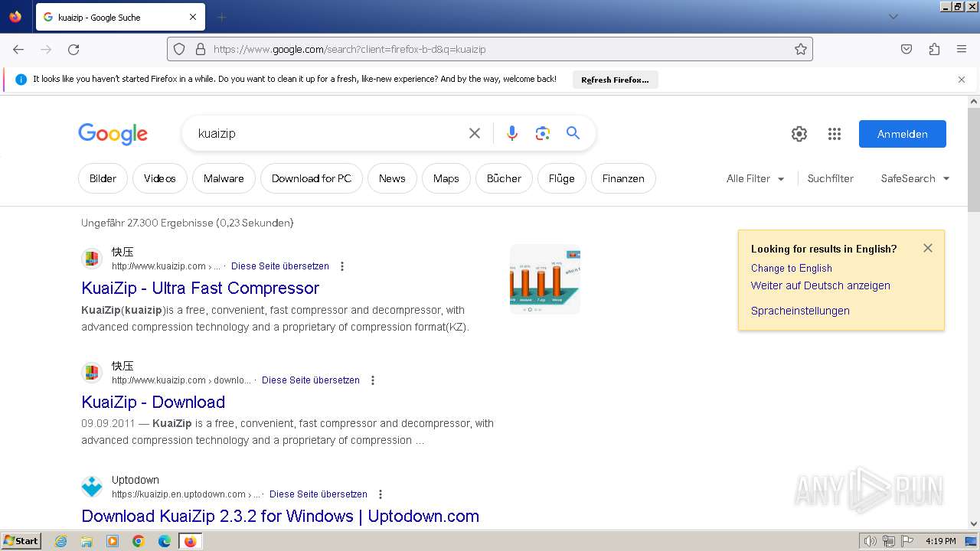Open the Windows Start menu
Screen dimensions: 980x551
21,540
